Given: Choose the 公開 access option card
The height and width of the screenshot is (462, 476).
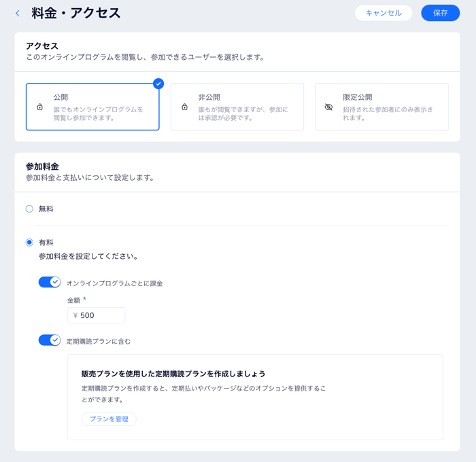Looking at the screenshot, I should pos(92,107).
